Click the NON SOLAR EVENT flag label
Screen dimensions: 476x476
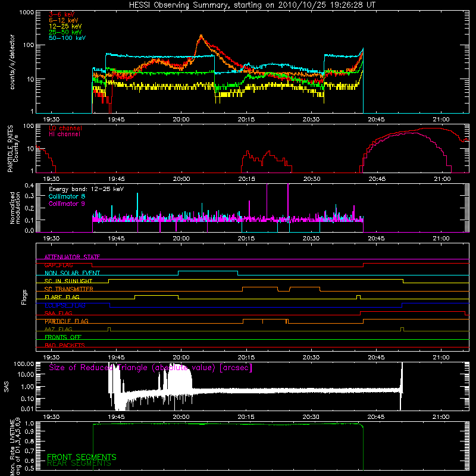pyautogui.click(x=72, y=273)
